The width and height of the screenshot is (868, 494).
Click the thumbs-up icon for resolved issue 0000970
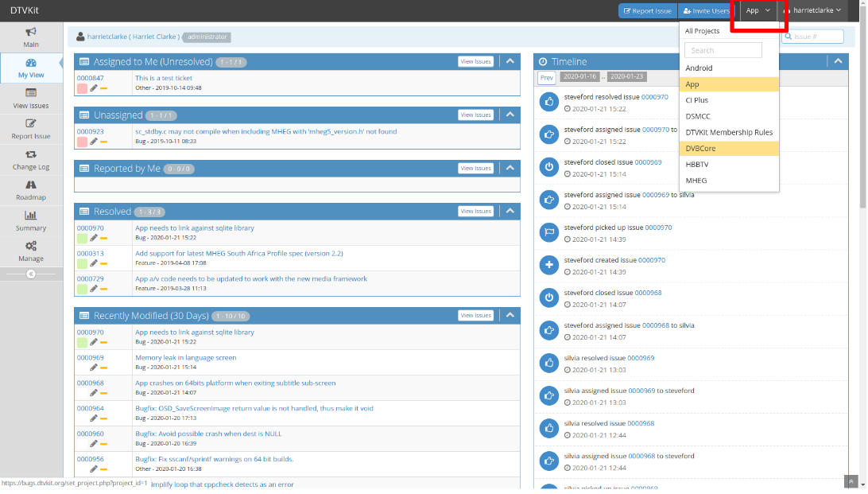548,101
